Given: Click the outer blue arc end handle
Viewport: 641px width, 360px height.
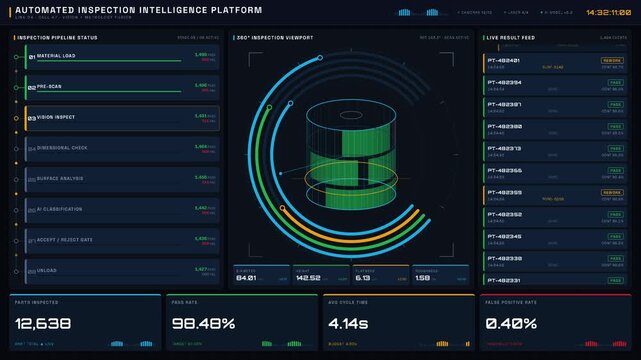Looking at the screenshot, I should click(x=320, y=58).
